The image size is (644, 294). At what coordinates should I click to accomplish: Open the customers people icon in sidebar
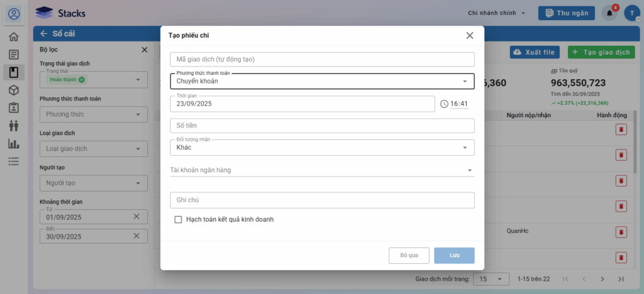[13, 126]
